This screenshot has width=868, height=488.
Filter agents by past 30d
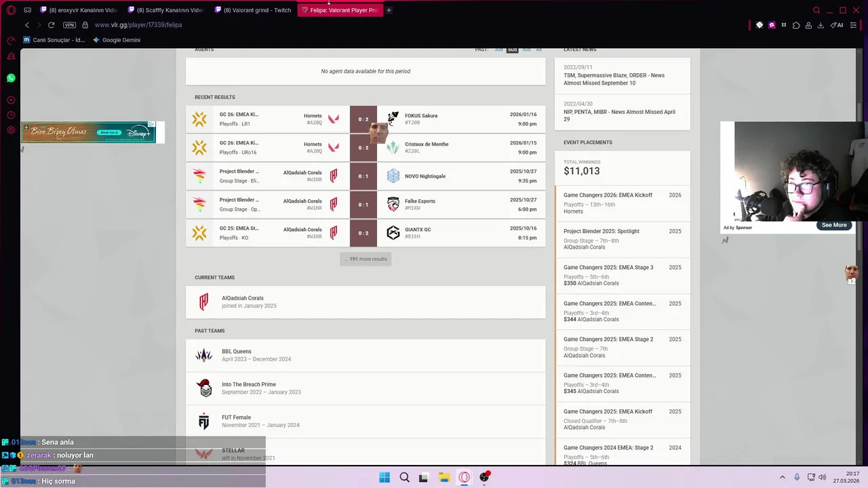(498, 49)
